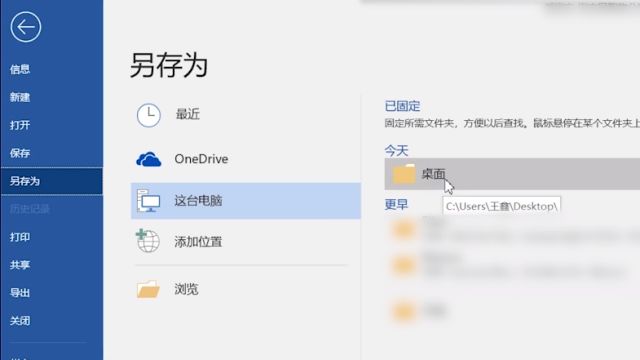The width and height of the screenshot is (640, 360).
Task: Select 导出 in the sidebar
Action: click(20, 293)
